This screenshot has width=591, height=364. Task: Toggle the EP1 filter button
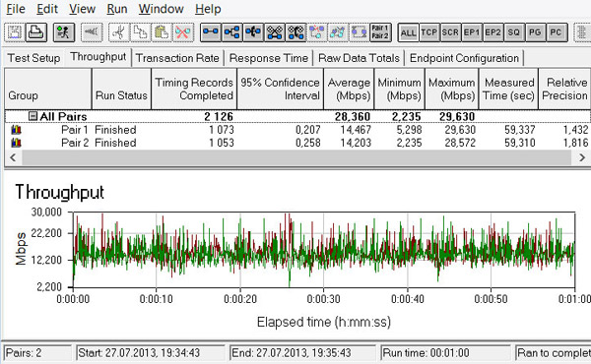point(472,32)
